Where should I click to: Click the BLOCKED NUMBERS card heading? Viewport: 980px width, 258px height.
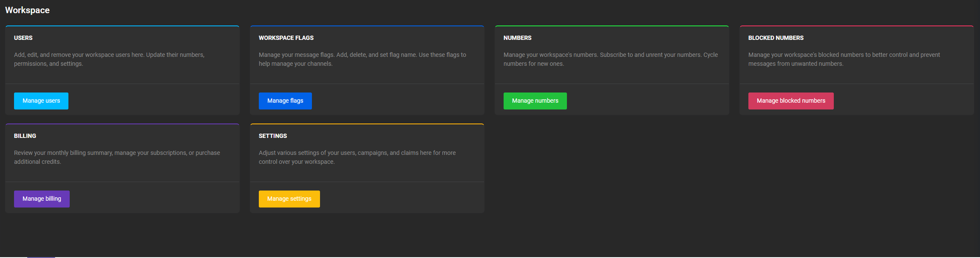(776, 38)
